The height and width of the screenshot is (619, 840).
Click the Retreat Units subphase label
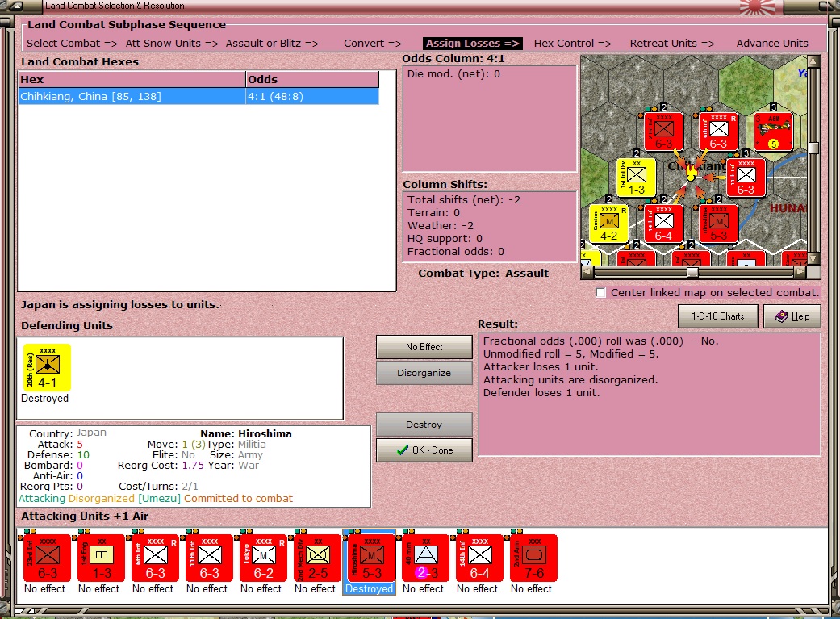point(672,44)
